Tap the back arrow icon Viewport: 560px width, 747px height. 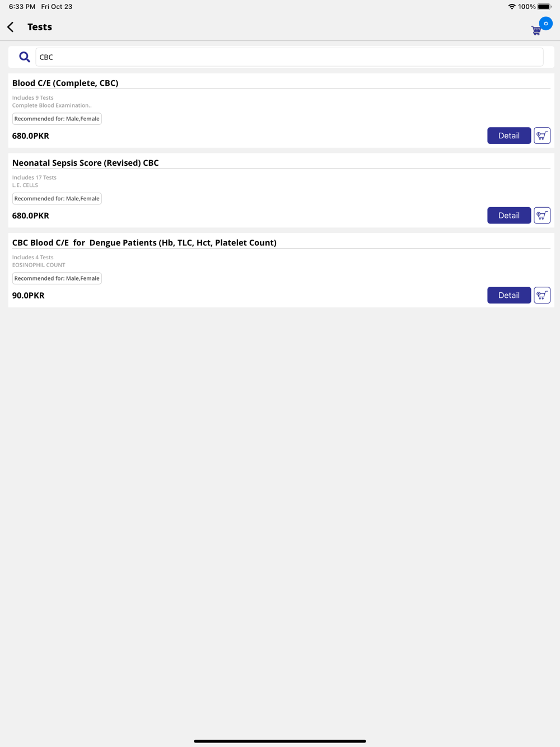pyautogui.click(x=11, y=27)
